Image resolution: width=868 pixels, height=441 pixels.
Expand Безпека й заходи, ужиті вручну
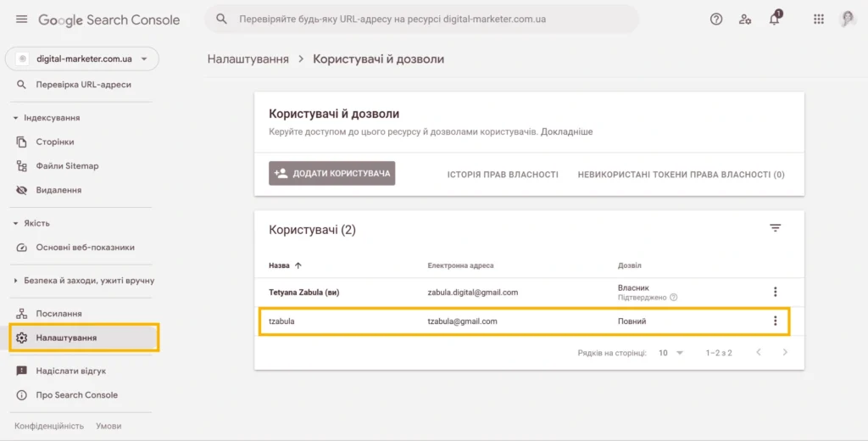coord(83,281)
